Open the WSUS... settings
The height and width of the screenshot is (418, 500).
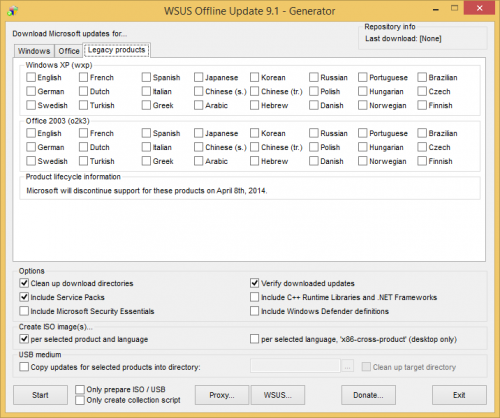pyautogui.click(x=278, y=395)
